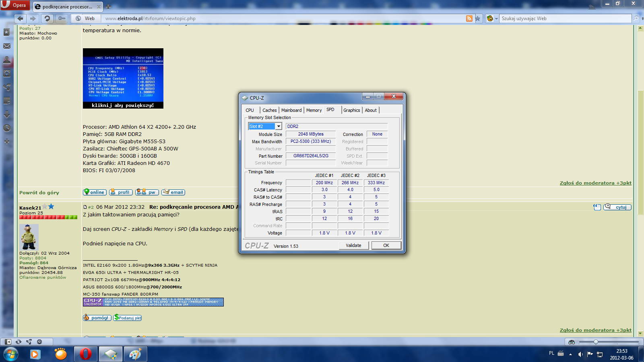Open the Mail panel in Opera sidebar
644x362 pixels.
point(7,46)
